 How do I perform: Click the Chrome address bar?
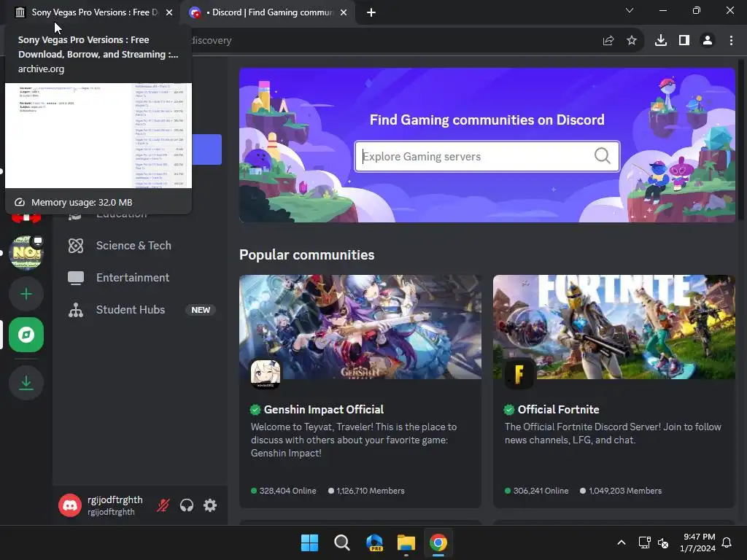click(391, 41)
